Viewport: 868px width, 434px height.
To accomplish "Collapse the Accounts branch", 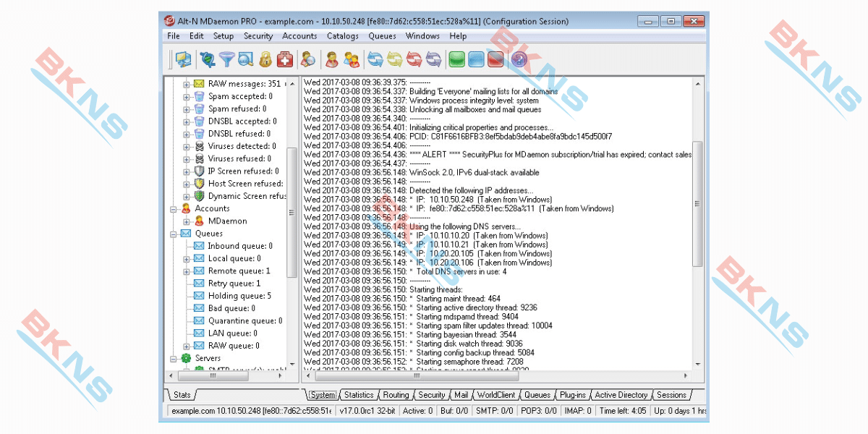I will click(x=174, y=208).
